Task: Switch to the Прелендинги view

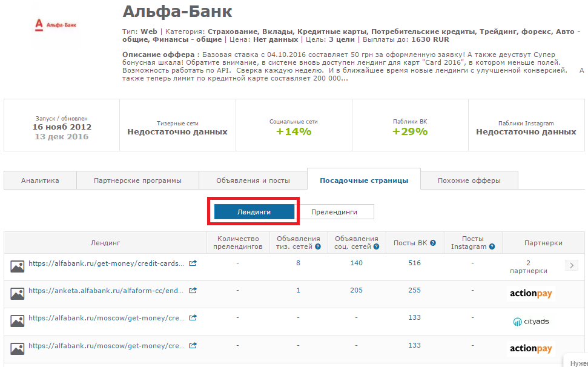Action: [x=334, y=212]
